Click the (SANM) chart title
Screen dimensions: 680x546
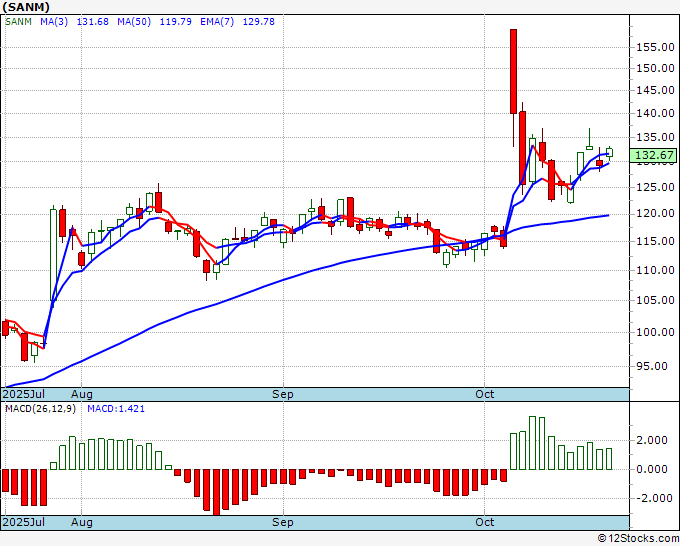coord(26,7)
